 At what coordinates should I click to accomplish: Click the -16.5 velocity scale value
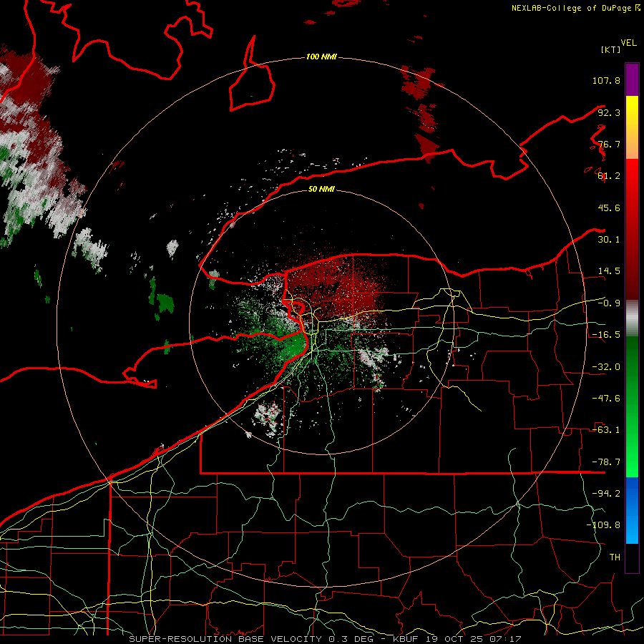(606, 335)
